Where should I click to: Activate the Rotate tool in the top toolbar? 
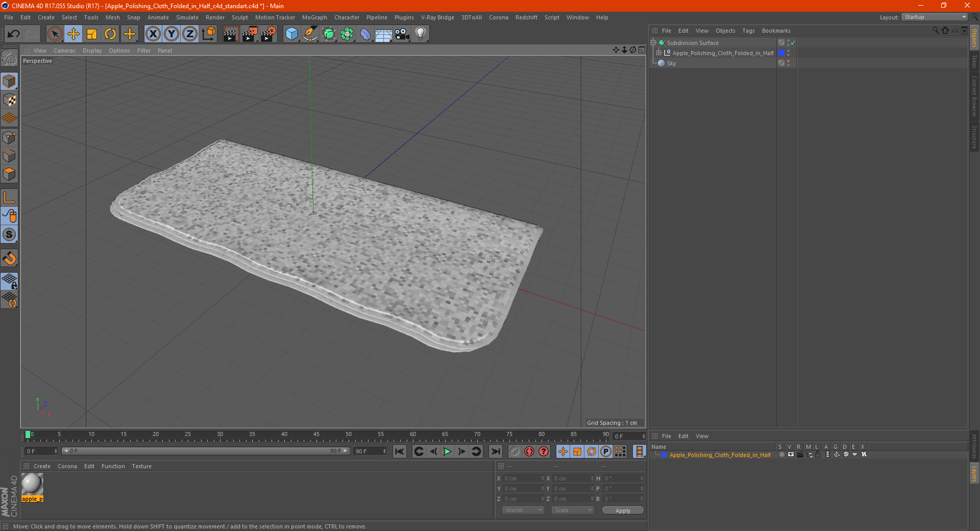click(110, 34)
